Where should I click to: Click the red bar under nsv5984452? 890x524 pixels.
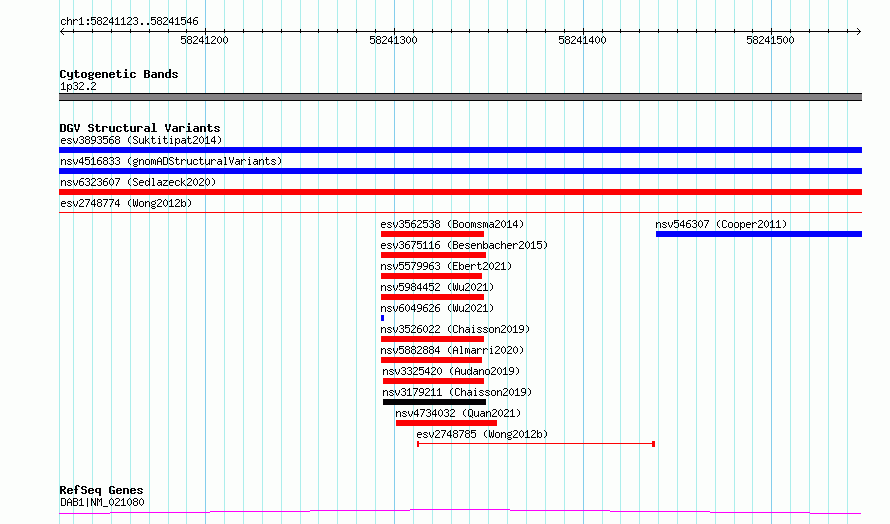[x=433, y=297]
